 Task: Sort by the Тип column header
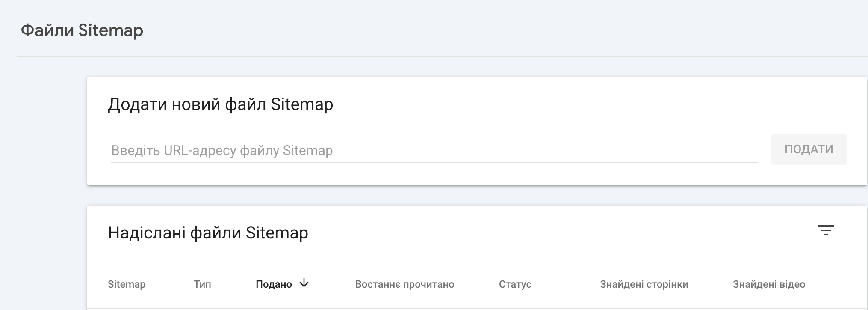point(202,284)
